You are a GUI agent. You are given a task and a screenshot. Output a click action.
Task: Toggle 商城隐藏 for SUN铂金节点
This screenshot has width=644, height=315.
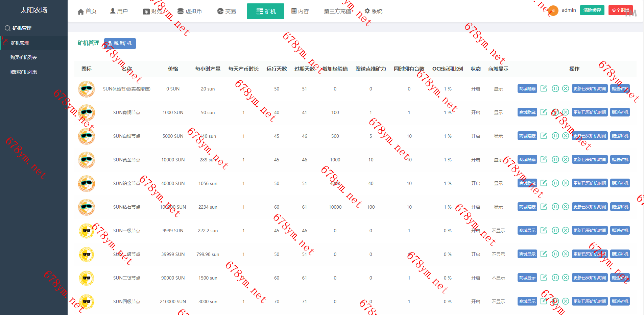[527, 183]
